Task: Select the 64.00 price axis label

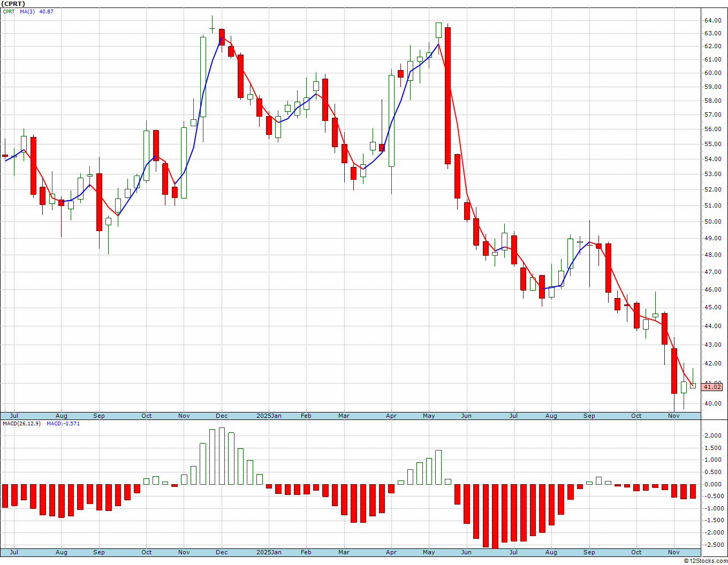Action: 712,21
